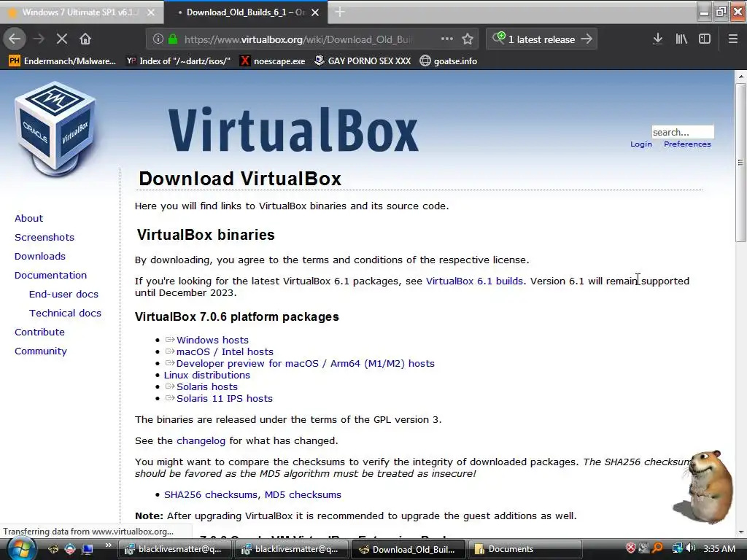Image resolution: width=747 pixels, height=560 pixels.
Task: Go to Contribute in the sidebar
Action: tap(39, 332)
